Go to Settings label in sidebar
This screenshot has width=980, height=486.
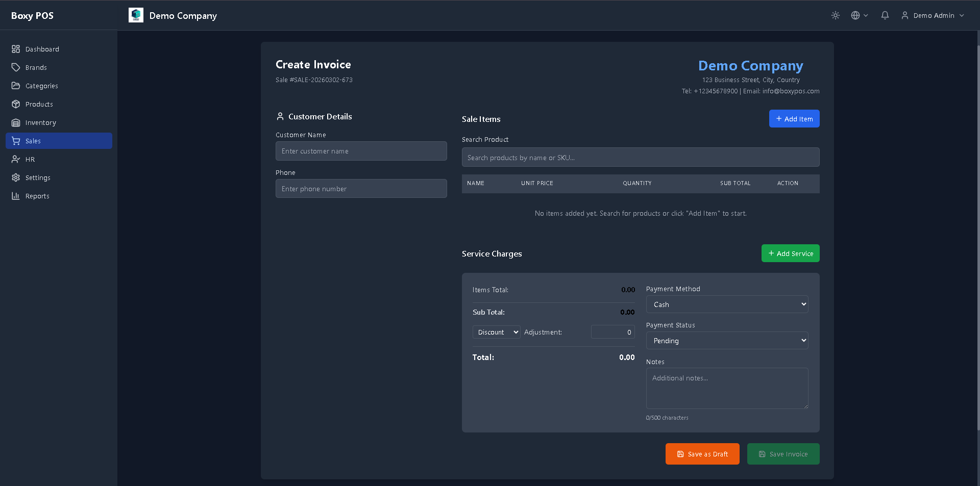click(x=38, y=177)
